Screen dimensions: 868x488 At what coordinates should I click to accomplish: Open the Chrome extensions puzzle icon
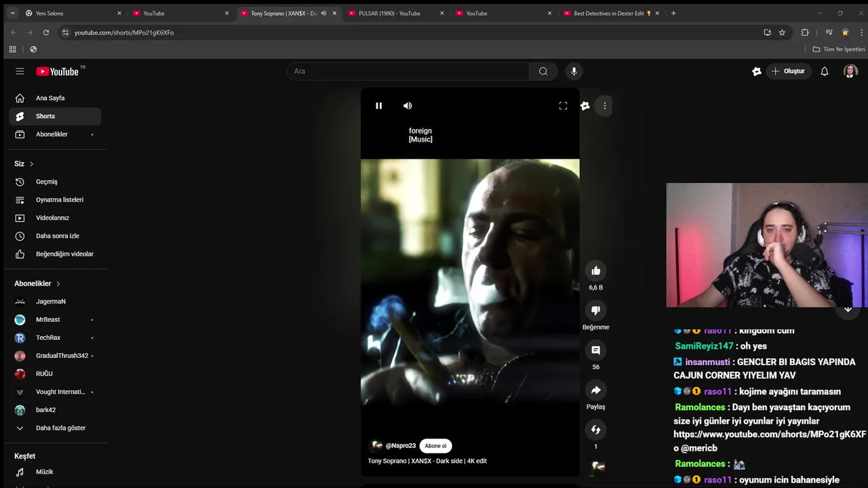click(805, 33)
